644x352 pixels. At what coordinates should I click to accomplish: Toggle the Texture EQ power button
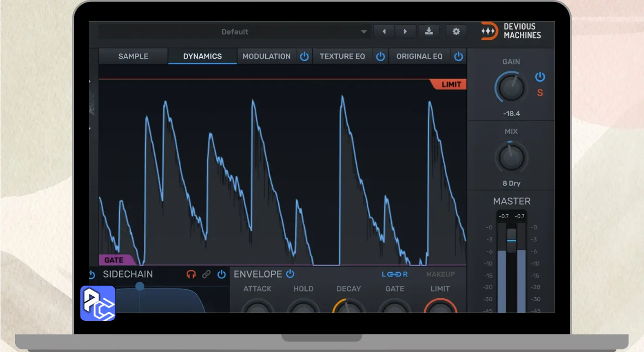(x=380, y=56)
